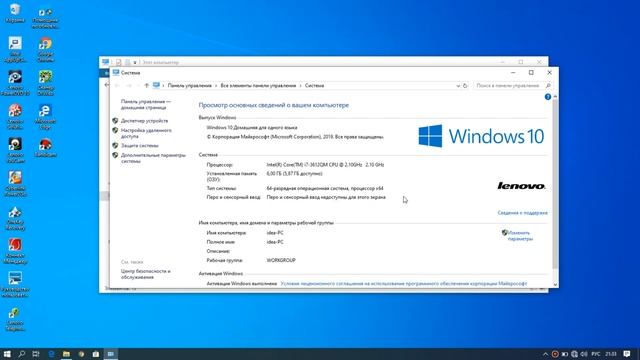The height and width of the screenshot is (360, 640).
Task: Open Дополнительные параметры системы link
Action: (x=153, y=158)
